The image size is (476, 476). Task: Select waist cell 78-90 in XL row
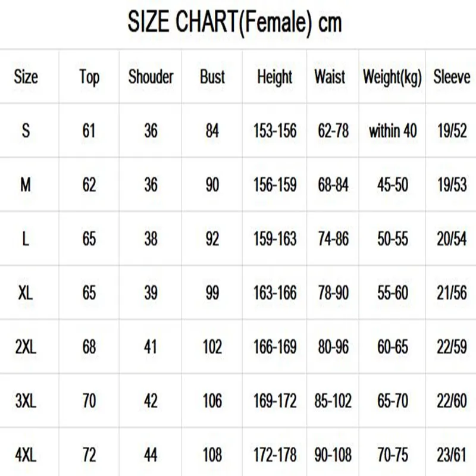point(333,293)
